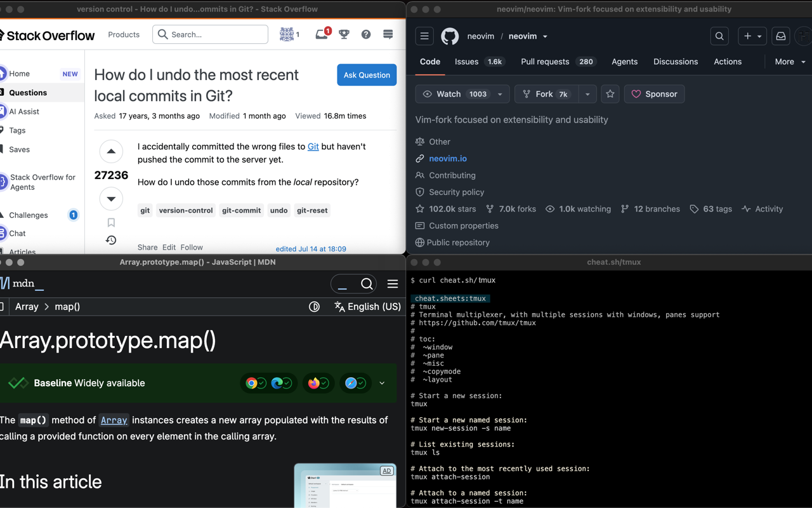Screen dimensions: 812x508
Task: Focus the Stack Overflow search field
Action: 210,34
